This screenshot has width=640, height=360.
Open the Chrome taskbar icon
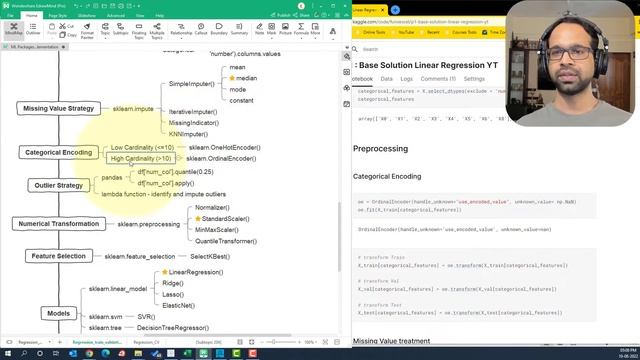click(x=89, y=353)
